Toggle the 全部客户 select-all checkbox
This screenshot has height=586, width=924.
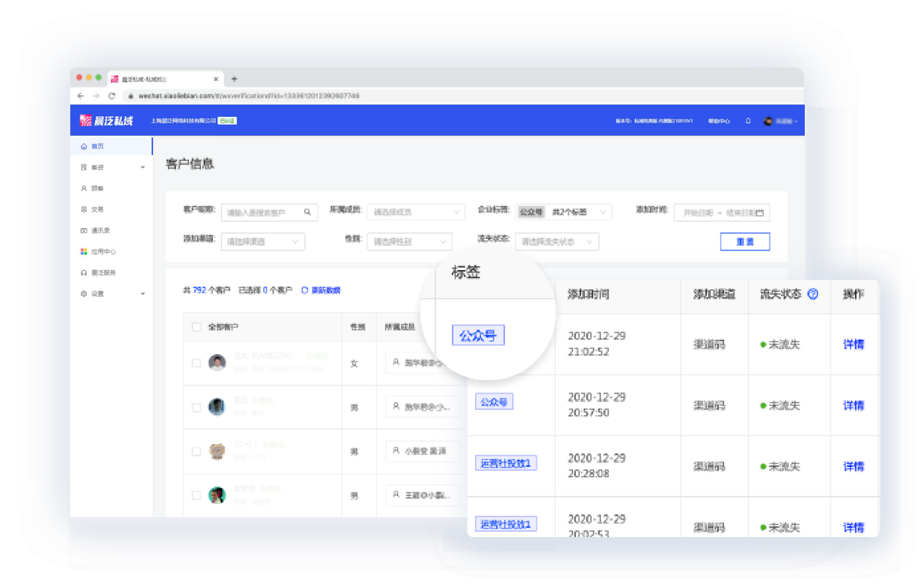(196, 327)
